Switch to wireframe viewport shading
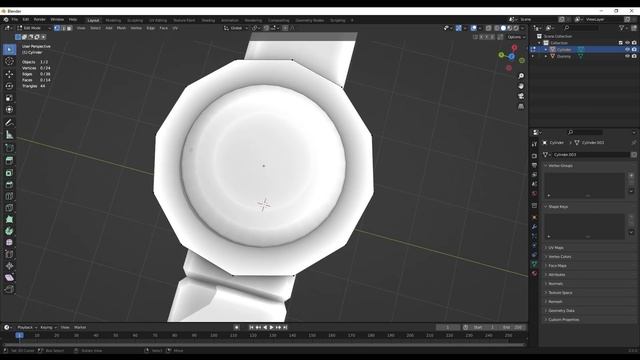This screenshot has height=360, width=640. pyautogui.click(x=497, y=28)
